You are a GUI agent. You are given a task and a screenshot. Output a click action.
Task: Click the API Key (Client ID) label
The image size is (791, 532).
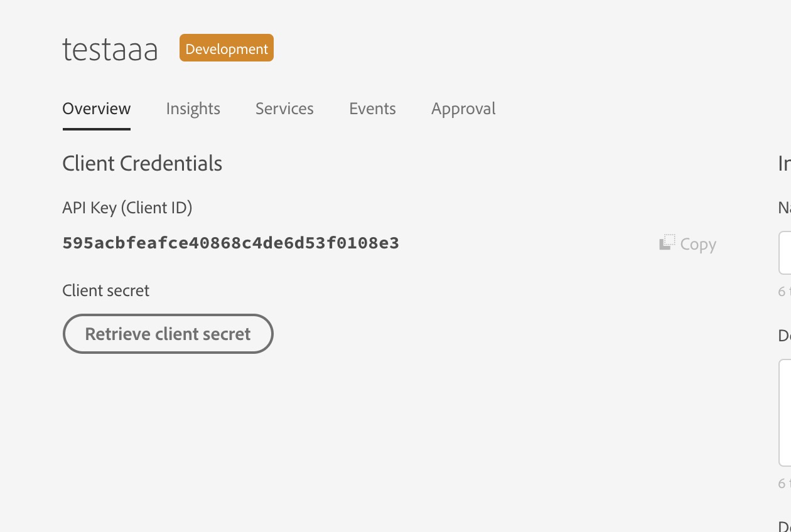click(x=127, y=208)
